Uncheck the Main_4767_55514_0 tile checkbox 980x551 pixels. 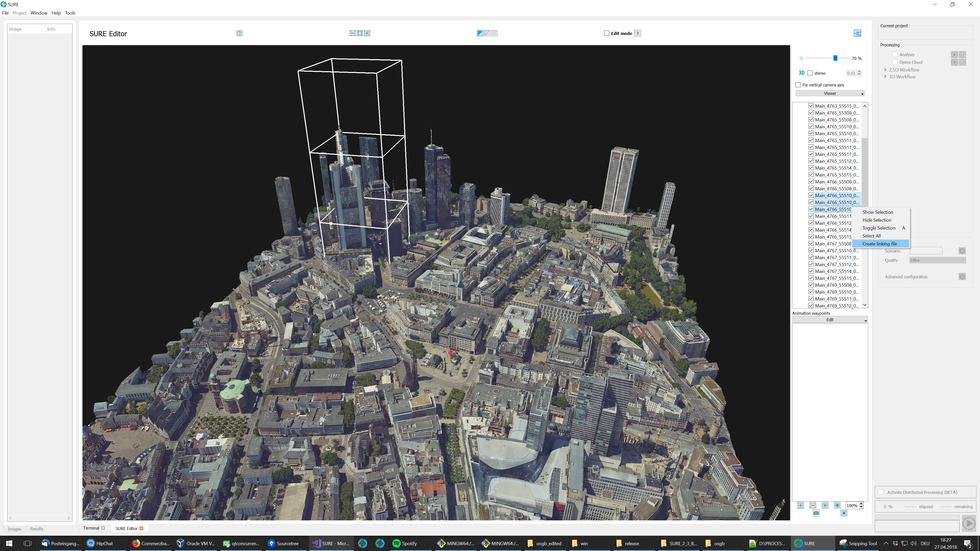coord(811,271)
